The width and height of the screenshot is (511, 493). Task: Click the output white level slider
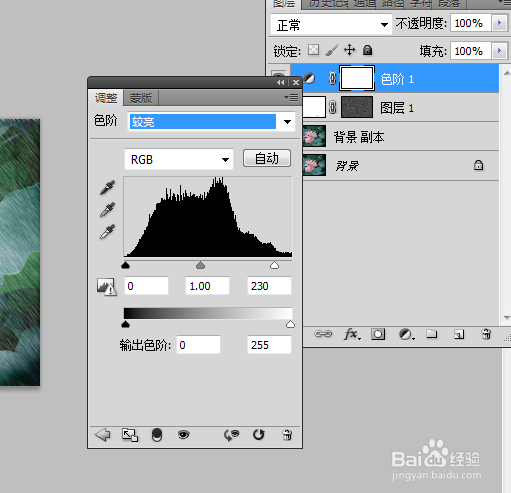click(290, 324)
